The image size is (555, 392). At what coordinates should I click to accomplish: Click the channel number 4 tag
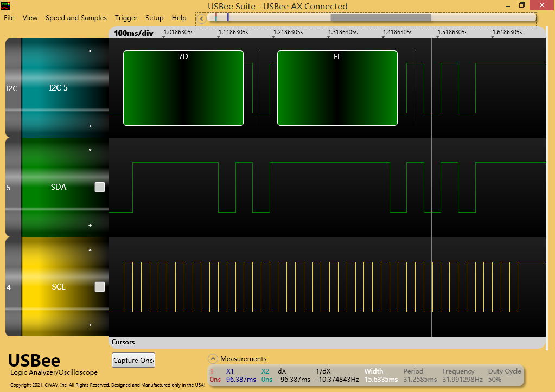(x=9, y=288)
